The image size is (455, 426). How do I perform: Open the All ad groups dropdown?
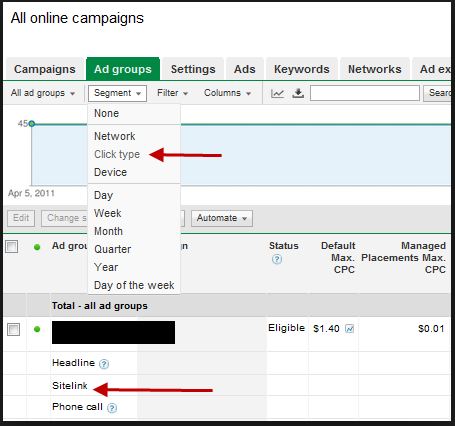click(43, 93)
